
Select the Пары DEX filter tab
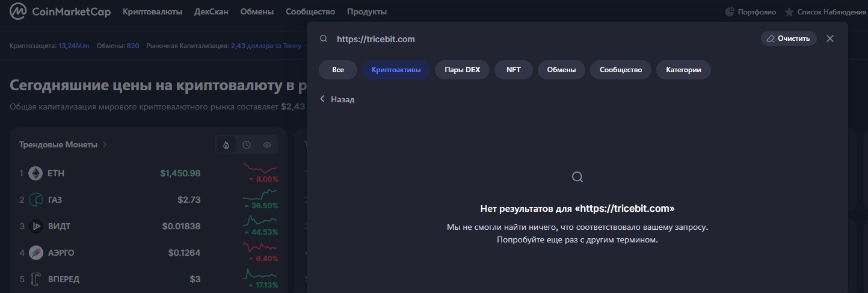(x=463, y=70)
